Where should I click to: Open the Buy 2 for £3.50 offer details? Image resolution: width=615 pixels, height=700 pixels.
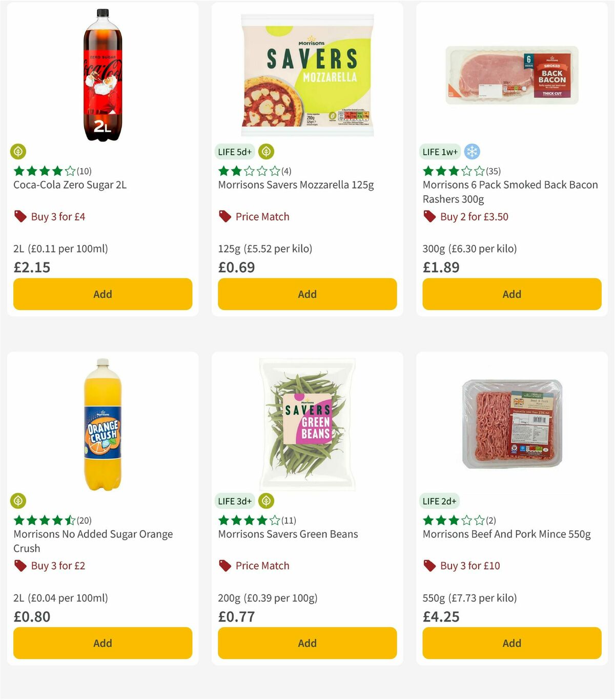pos(473,216)
